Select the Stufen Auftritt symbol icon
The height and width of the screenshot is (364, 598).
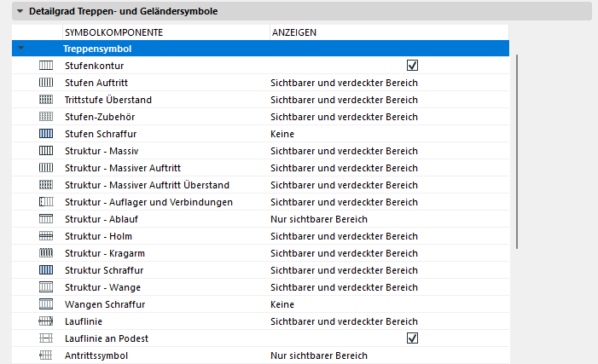tap(46, 83)
